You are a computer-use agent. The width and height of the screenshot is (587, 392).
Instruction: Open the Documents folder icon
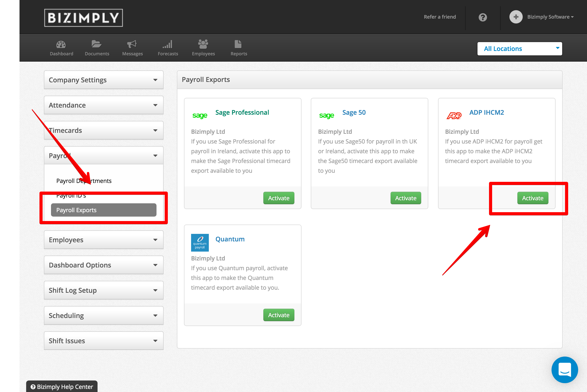(96, 44)
